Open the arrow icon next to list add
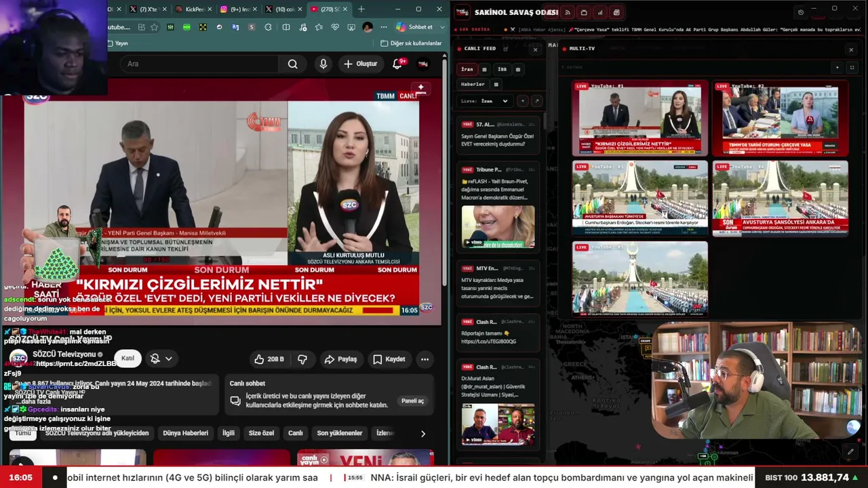This screenshot has width=868, height=488. click(536, 101)
